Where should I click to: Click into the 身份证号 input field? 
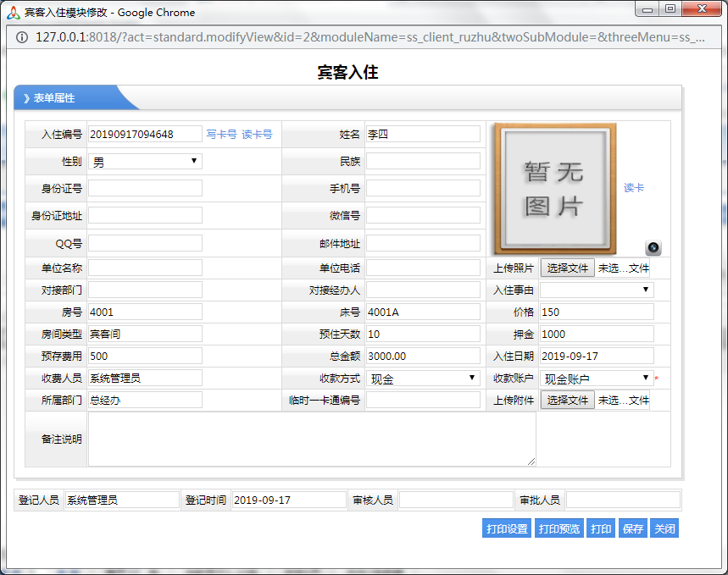click(x=145, y=188)
